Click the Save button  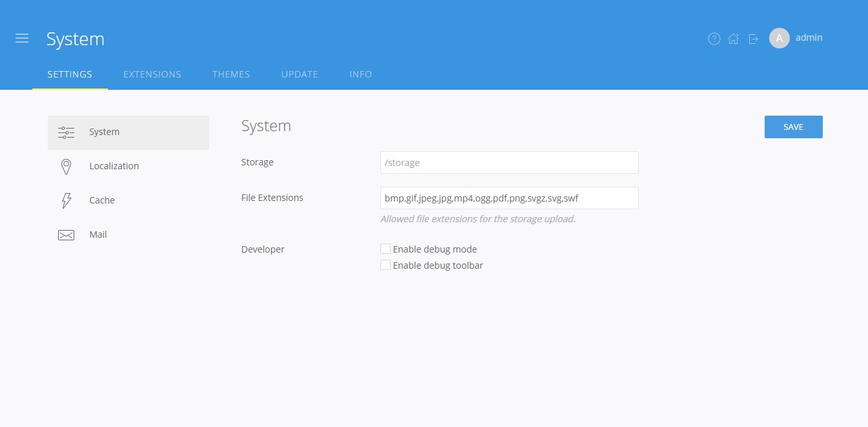point(793,127)
